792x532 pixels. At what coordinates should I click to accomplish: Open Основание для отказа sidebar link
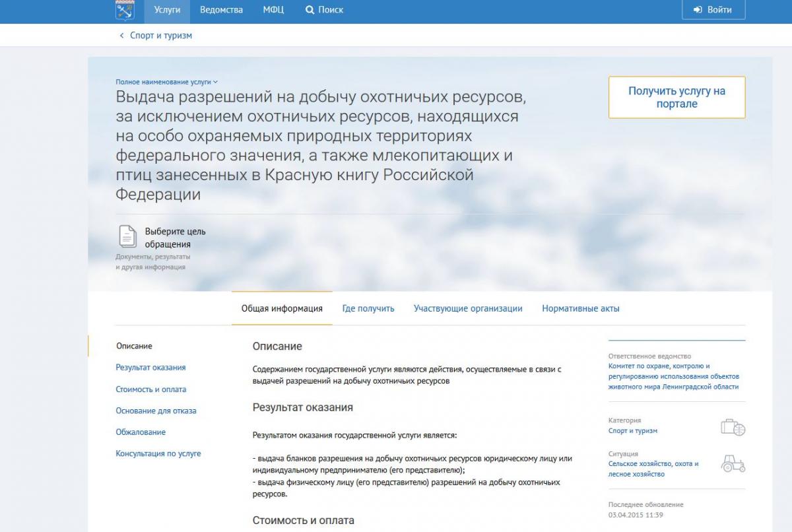pyautogui.click(x=156, y=411)
